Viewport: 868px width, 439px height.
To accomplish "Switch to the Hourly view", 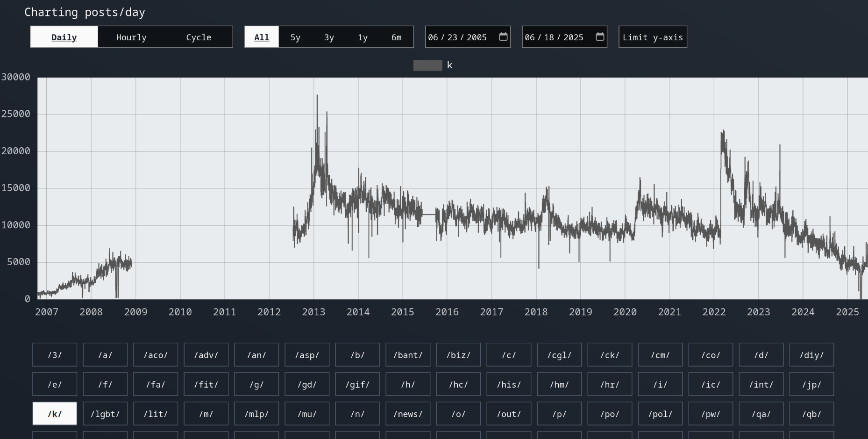I will tap(131, 37).
